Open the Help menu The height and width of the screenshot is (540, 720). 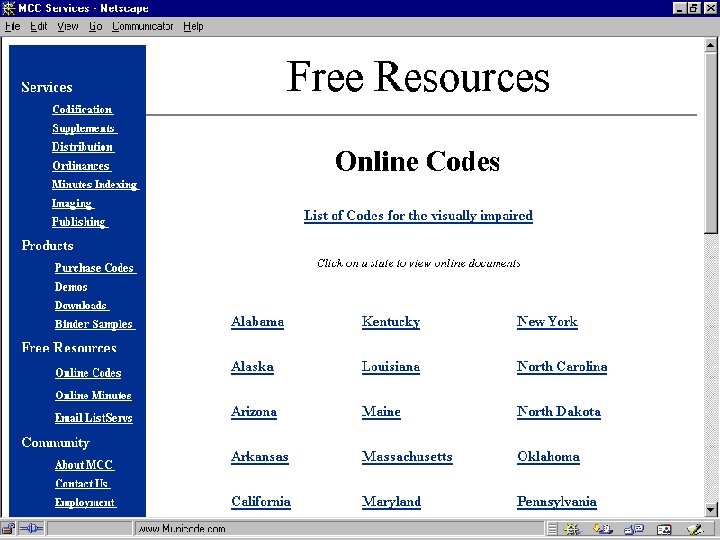(193, 27)
